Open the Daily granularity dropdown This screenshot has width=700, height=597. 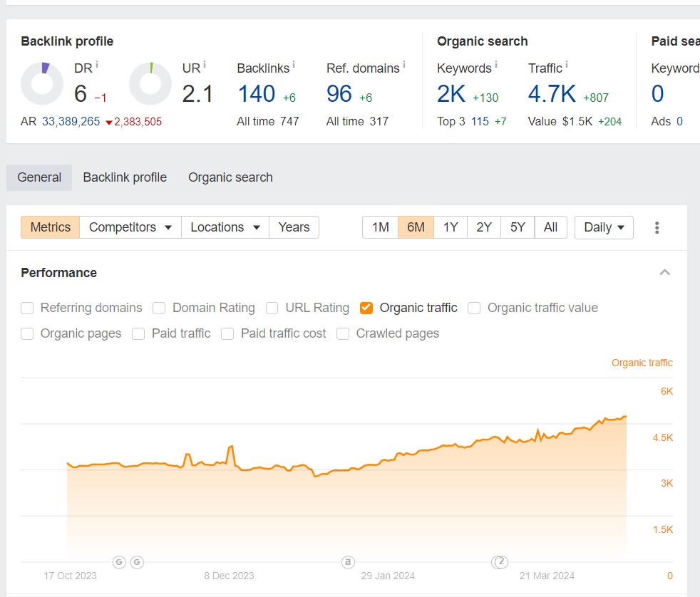(x=604, y=227)
